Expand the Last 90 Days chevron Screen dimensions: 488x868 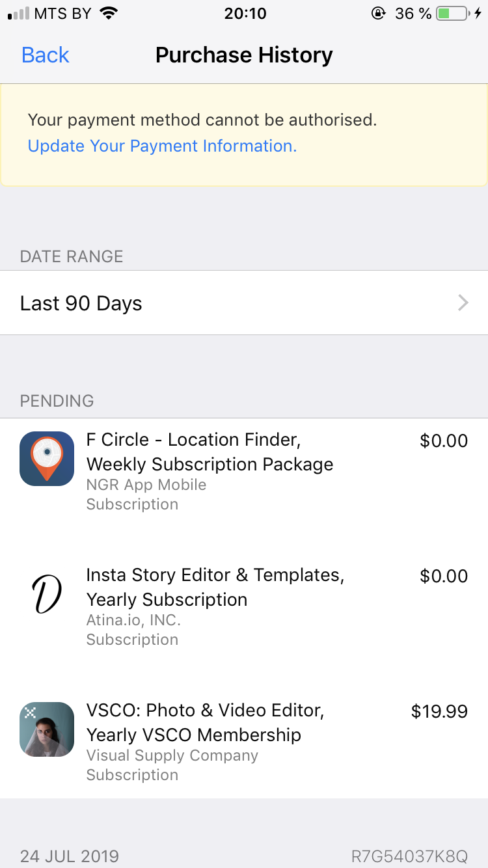(463, 303)
